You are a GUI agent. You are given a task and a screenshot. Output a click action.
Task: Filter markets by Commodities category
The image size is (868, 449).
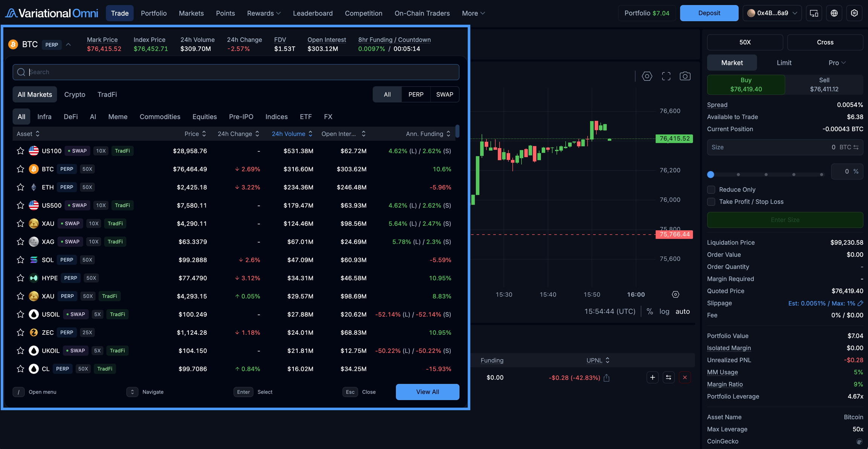point(160,117)
